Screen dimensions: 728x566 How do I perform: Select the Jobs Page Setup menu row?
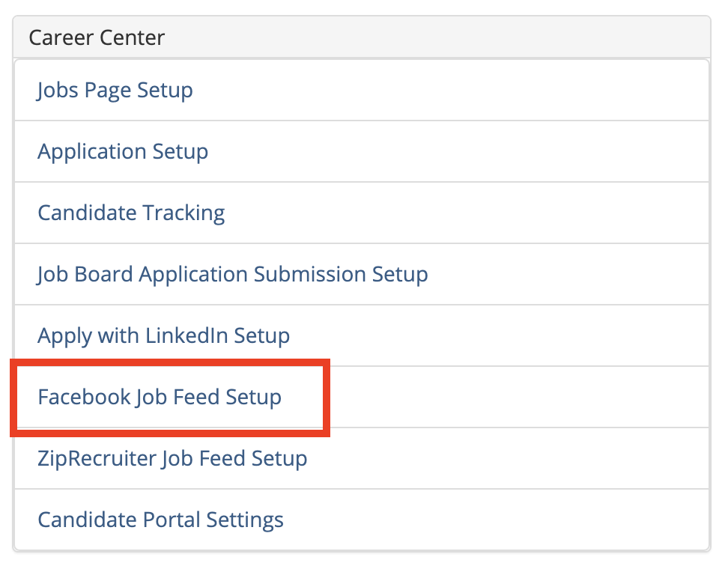click(361, 91)
